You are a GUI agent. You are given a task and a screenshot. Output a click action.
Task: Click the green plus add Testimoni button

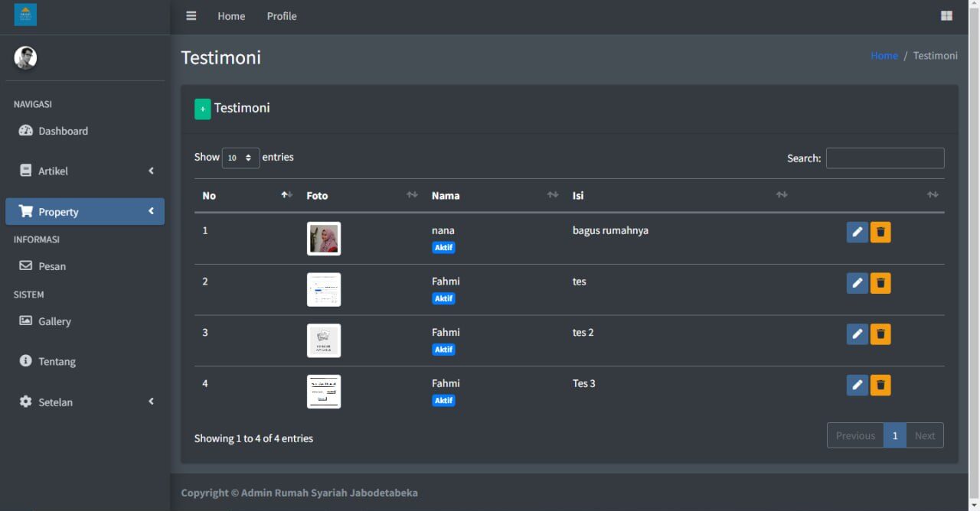[x=202, y=109]
